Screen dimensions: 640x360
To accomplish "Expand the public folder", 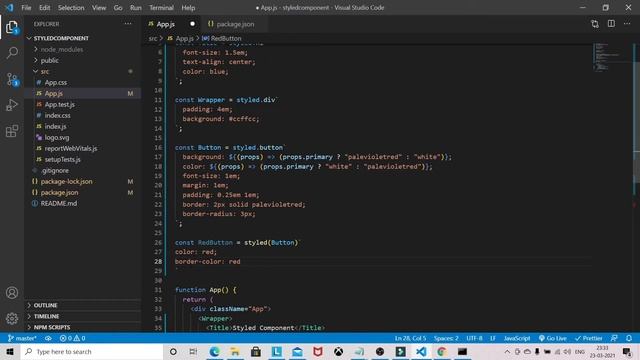I will click(50, 60).
